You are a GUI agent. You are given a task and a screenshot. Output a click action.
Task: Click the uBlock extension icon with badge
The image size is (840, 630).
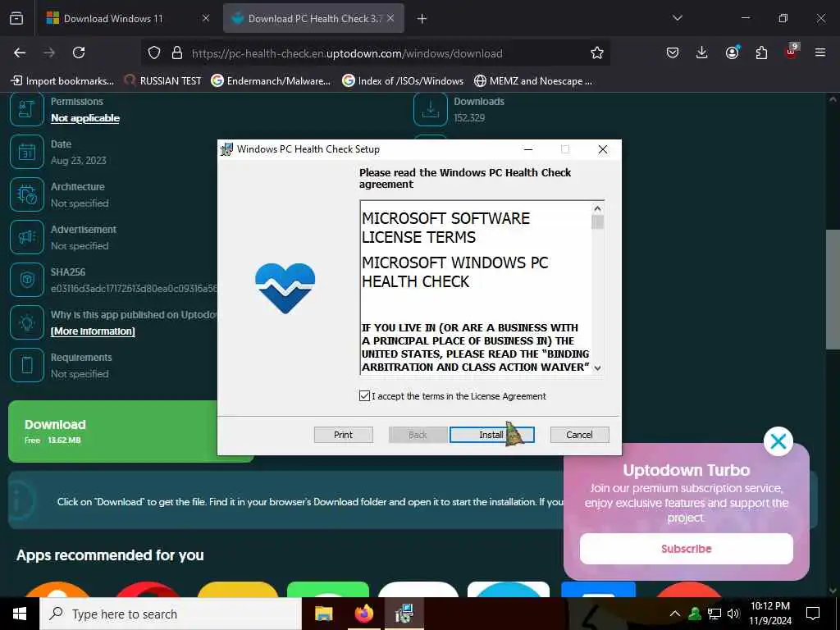click(792, 52)
